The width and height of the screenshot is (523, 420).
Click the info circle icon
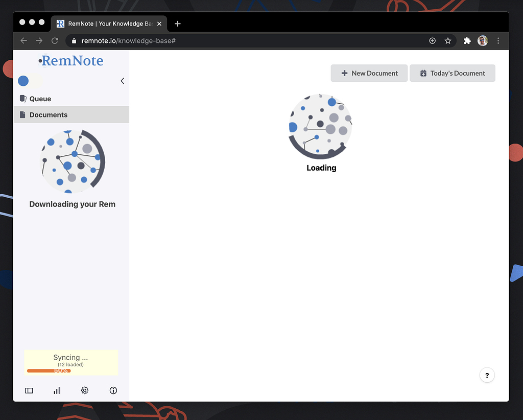point(113,390)
